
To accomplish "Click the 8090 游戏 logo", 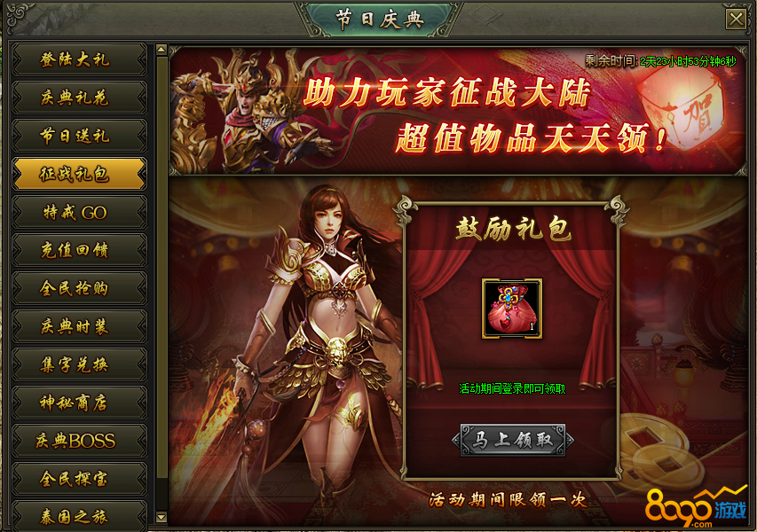I will coord(696,508).
